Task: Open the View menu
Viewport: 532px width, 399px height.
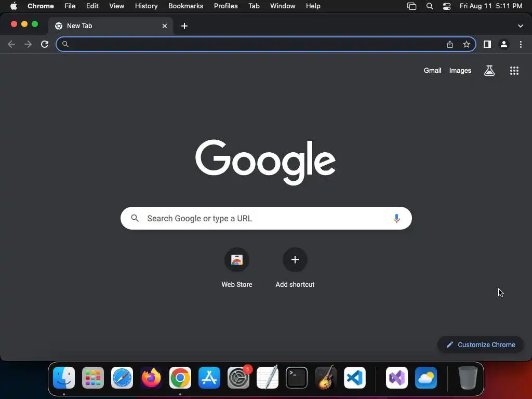Action: (x=116, y=6)
